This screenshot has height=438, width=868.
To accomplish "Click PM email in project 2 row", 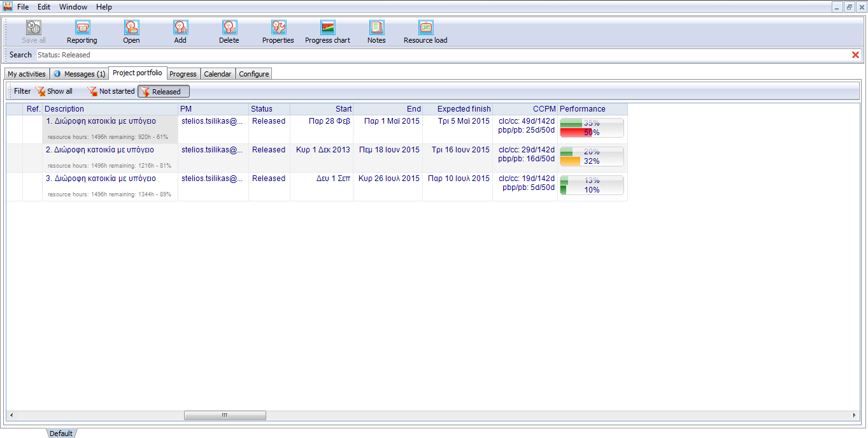I will [212, 150].
